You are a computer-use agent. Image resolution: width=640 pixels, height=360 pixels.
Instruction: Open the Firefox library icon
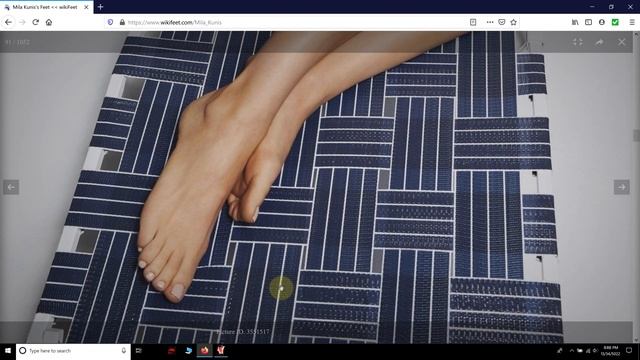coord(575,22)
